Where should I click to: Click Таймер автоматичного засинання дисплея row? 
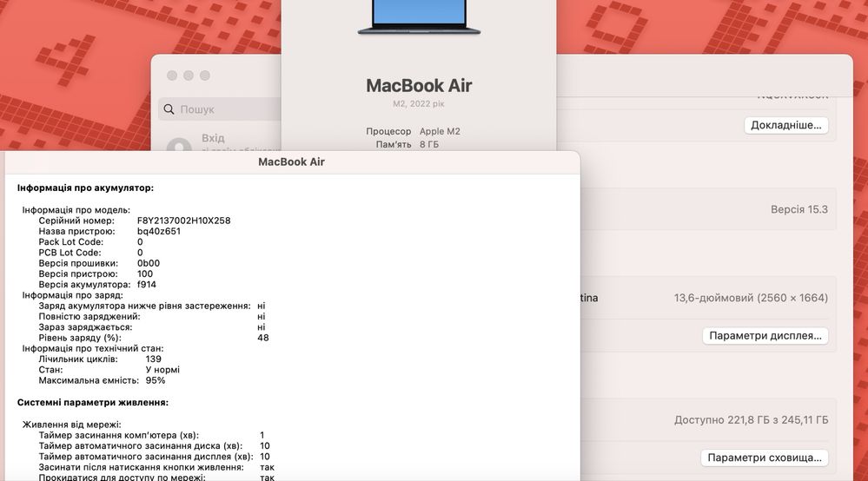(x=154, y=457)
